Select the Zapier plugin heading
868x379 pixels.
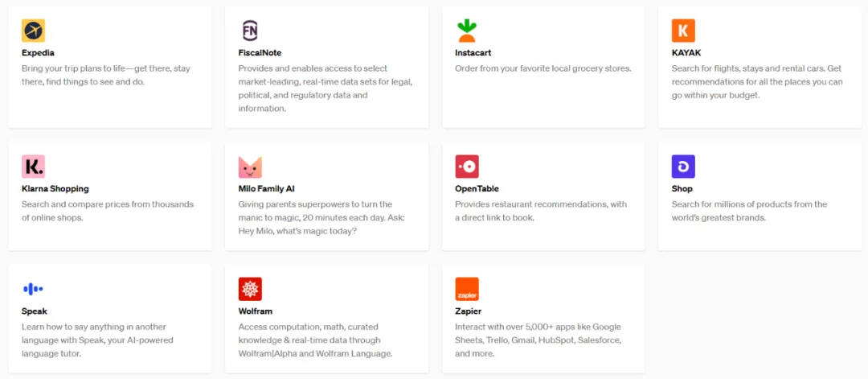(469, 311)
